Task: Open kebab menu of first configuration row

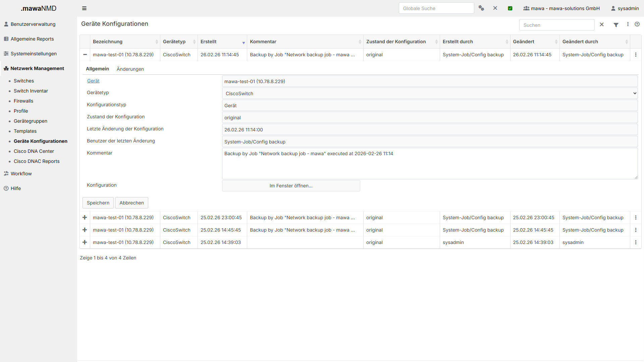Action: click(x=636, y=55)
